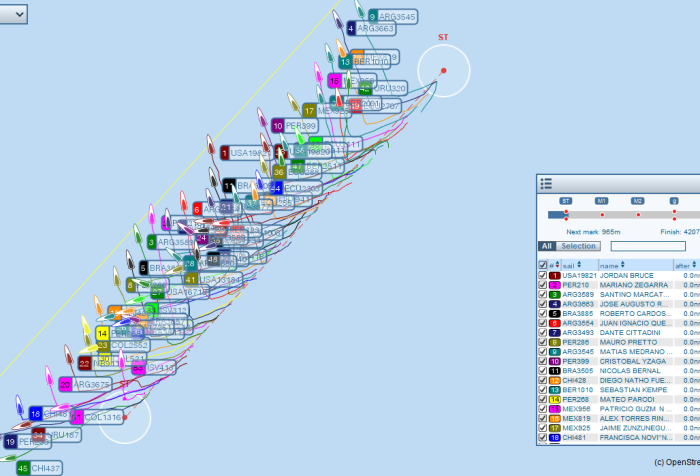Click the M1 mark button on timeline

point(602,201)
